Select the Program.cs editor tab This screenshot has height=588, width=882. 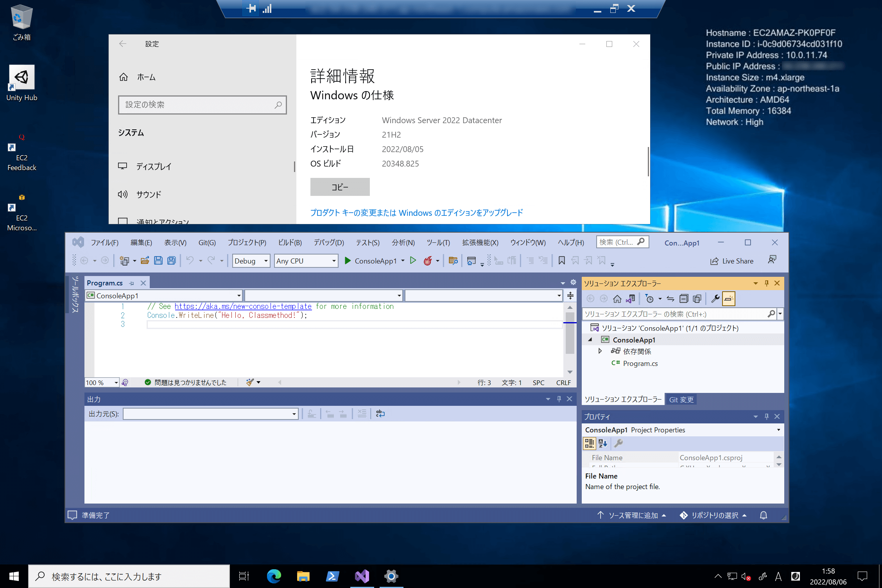[x=105, y=283]
